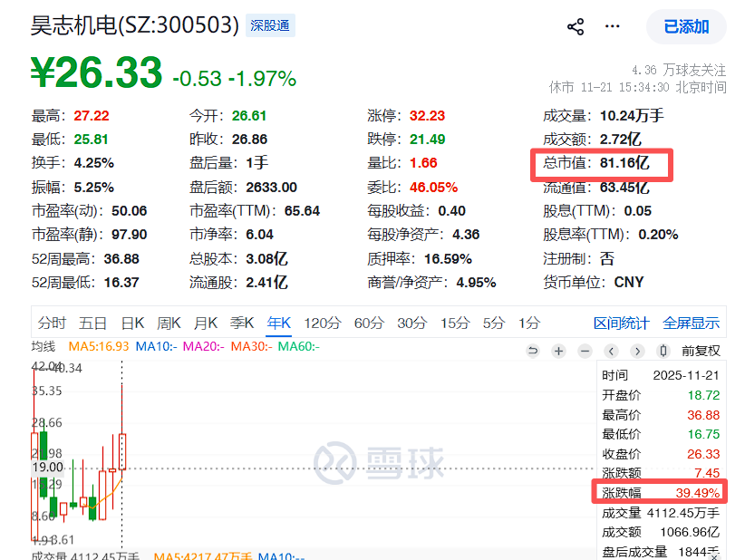Image resolution: width=745 pixels, height=560 pixels.
Task: Switch to 分时 chart tab
Action: click(52, 323)
